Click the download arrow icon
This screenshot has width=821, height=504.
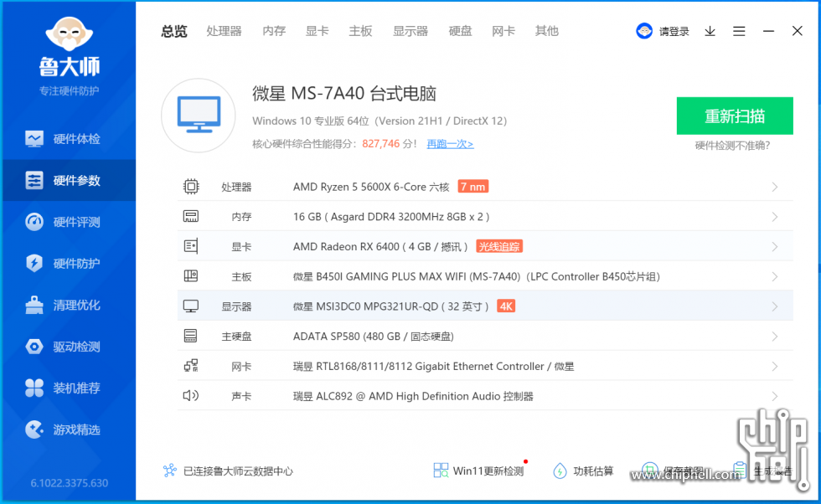tap(710, 32)
